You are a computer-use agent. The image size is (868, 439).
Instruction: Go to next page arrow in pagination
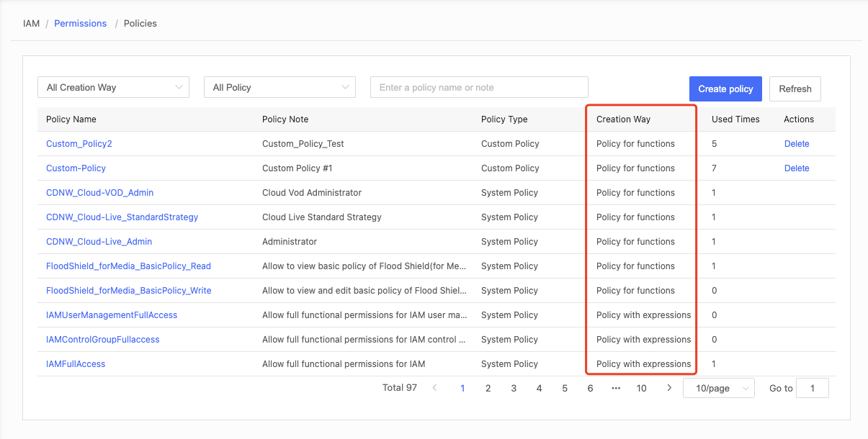pos(669,388)
